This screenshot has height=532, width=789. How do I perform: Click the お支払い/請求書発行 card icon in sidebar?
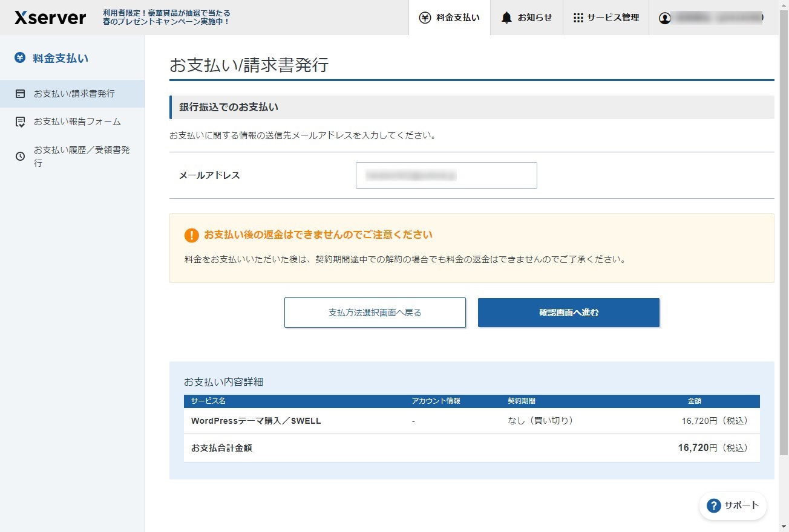click(x=20, y=93)
